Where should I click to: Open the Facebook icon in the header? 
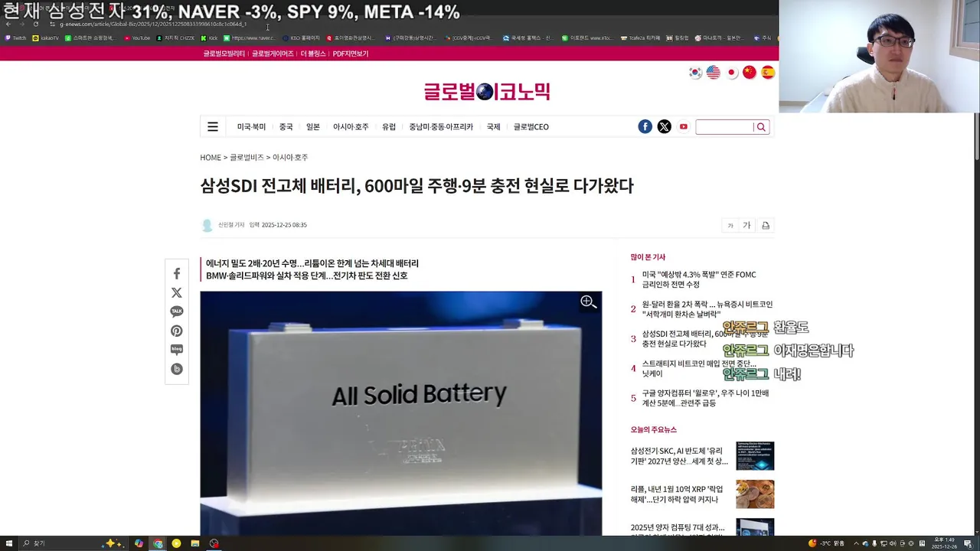click(645, 127)
